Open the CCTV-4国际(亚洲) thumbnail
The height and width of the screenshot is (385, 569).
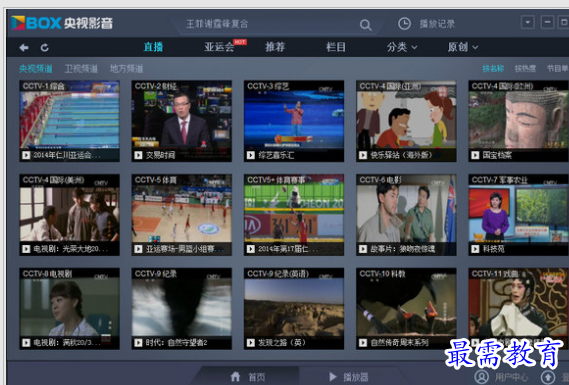coord(406,121)
